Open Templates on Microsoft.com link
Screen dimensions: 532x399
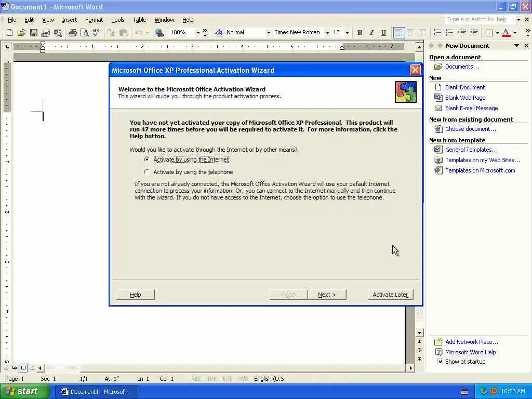pos(480,170)
